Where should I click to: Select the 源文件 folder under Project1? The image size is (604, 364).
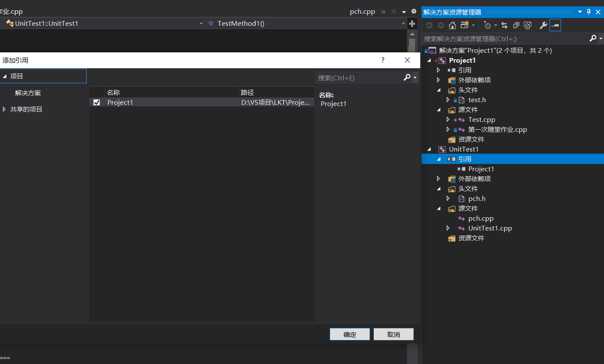point(468,110)
